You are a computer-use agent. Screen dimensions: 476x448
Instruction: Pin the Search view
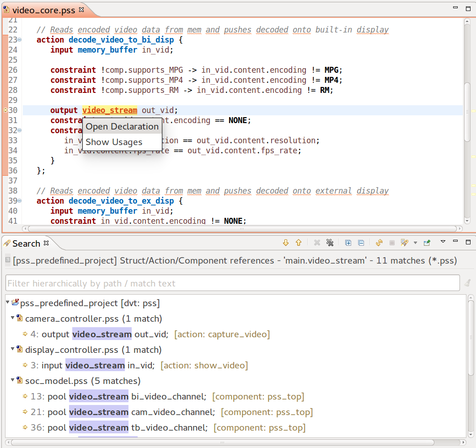427,243
